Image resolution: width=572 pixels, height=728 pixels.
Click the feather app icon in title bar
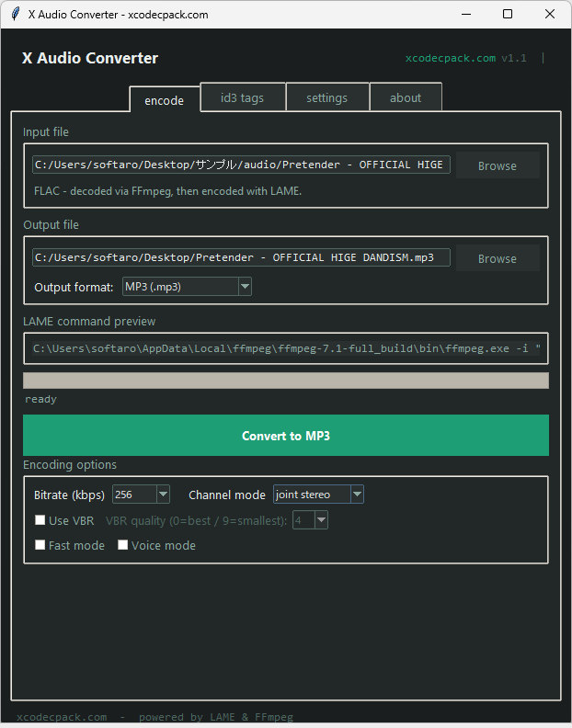[15, 15]
